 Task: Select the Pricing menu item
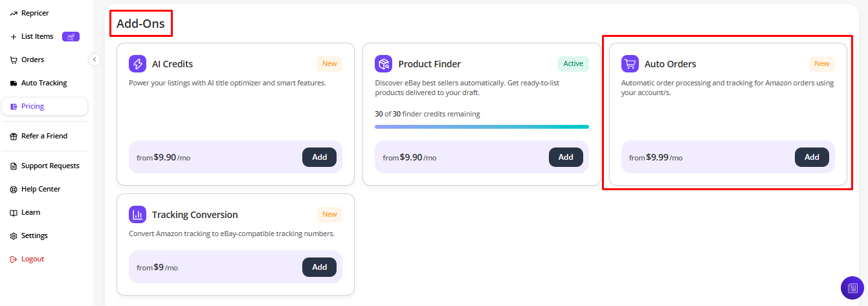tap(44, 106)
